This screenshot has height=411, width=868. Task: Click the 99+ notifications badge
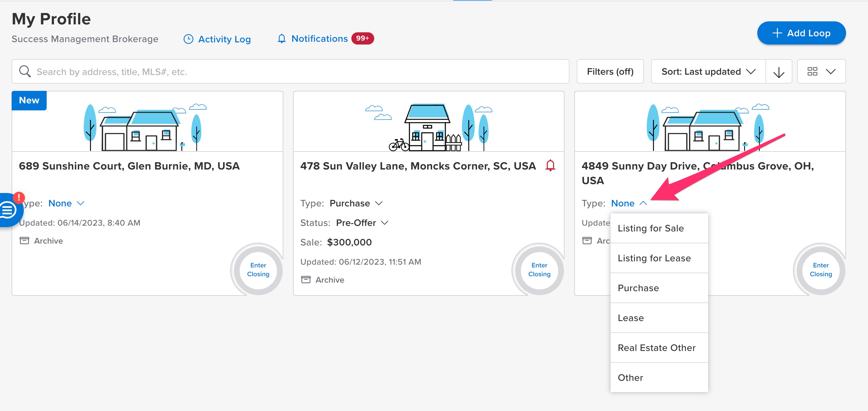(x=362, y=38)
